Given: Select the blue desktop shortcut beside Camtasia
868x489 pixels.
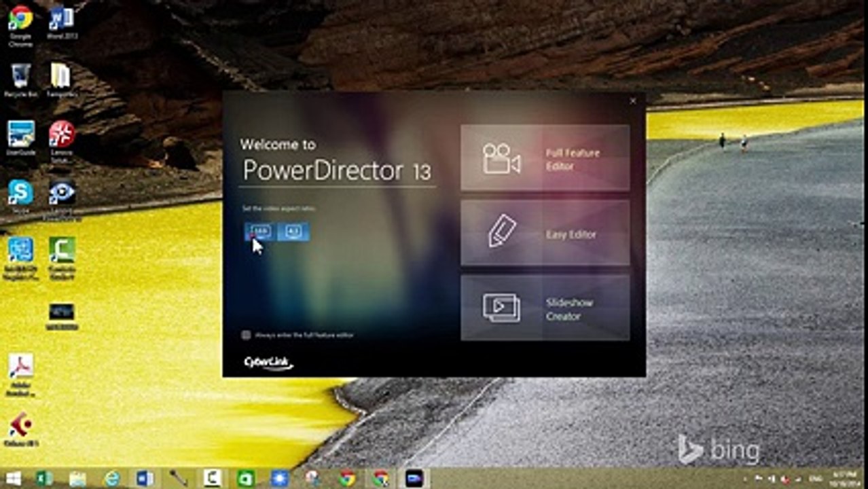Looking at the screenshot, I should (20, 258).
